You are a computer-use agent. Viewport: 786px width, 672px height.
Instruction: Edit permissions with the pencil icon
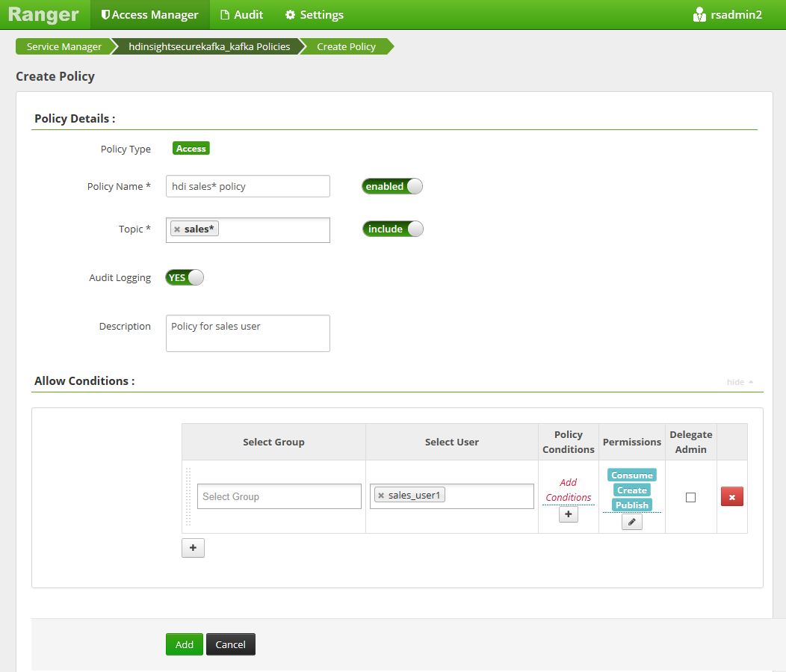pos(631,522)
